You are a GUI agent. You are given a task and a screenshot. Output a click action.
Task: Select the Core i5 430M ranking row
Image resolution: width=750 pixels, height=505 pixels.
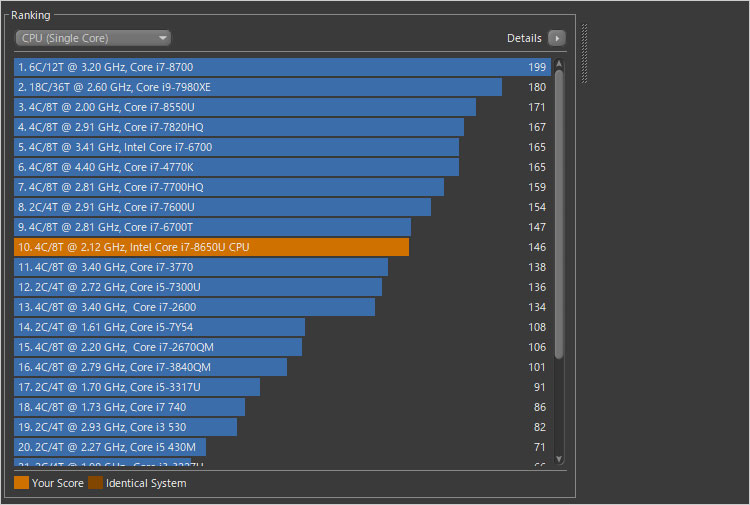pos(110,447)
